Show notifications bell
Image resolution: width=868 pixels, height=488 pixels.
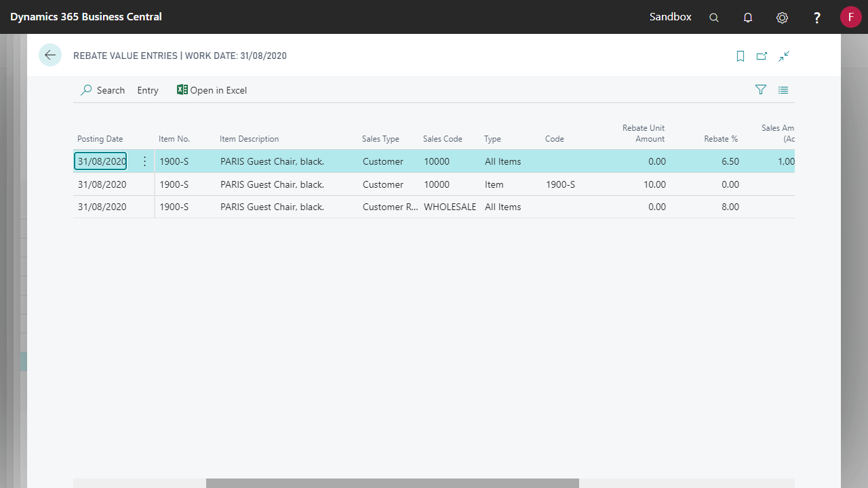click(748, 18)
